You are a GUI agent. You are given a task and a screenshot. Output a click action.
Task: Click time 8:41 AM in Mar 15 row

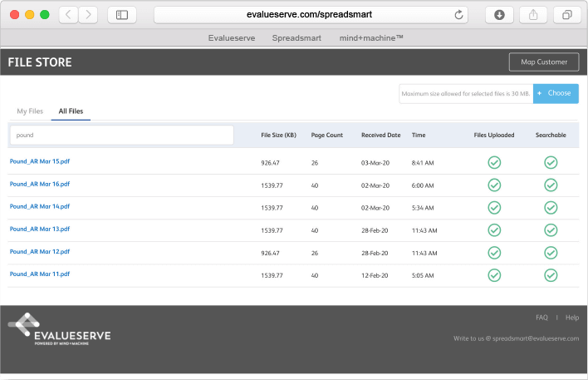(423, 163)
